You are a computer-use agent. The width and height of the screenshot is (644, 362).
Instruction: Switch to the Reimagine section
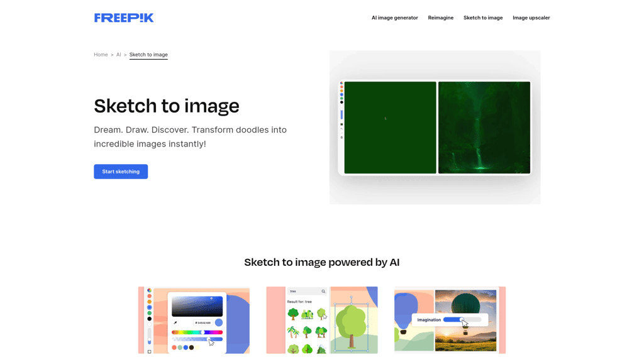point(440,18)
